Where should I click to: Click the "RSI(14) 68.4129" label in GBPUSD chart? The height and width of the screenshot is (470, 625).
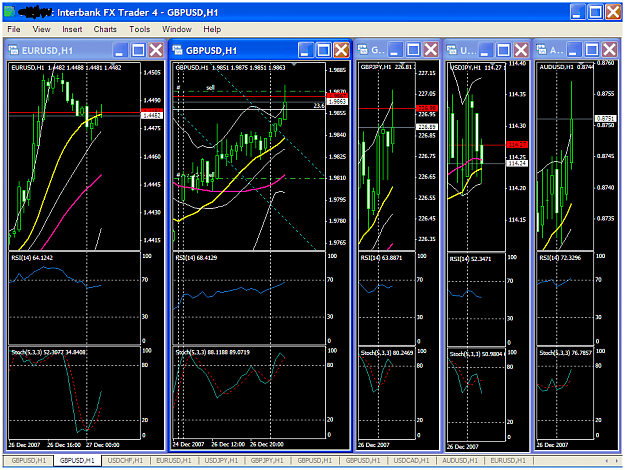tap(196, 258)
